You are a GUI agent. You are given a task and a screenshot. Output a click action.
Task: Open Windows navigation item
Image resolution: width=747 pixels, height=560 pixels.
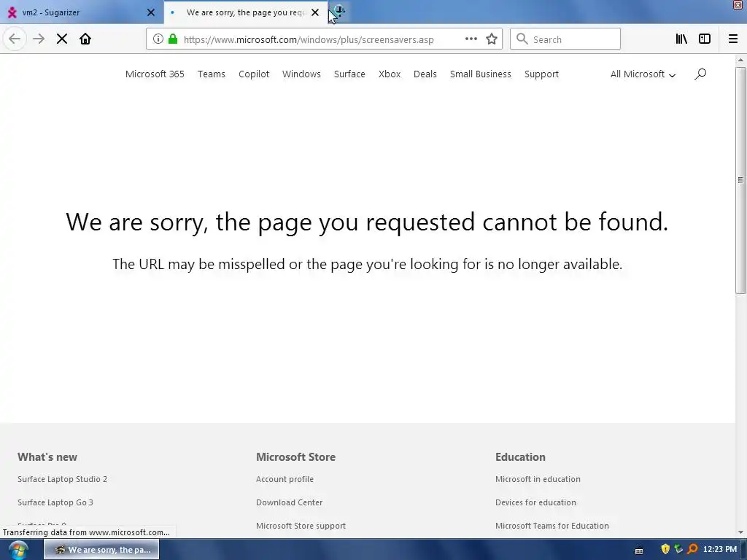pyautogui.click(x=301, y=74)
